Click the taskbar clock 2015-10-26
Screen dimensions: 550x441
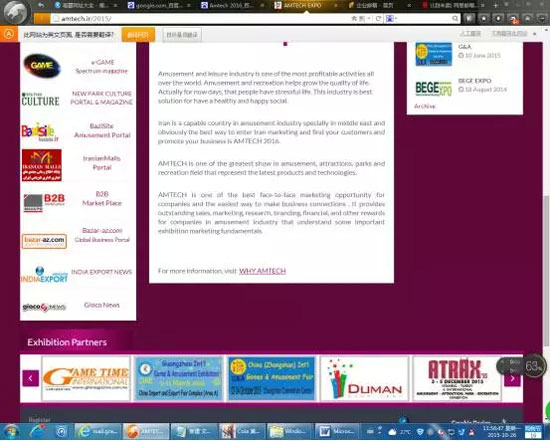(502, 432)
